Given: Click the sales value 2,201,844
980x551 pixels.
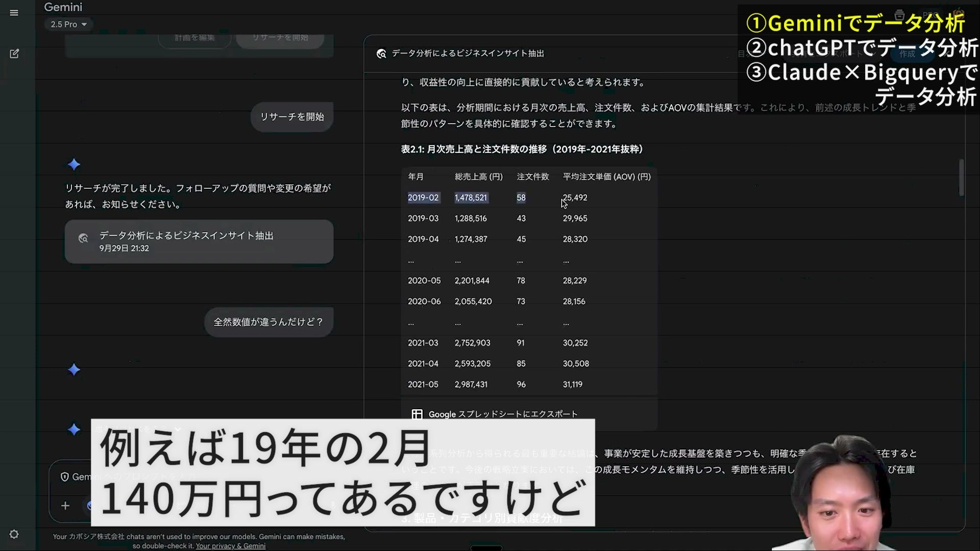Looking at the screenshot, I should pos(472,281).
